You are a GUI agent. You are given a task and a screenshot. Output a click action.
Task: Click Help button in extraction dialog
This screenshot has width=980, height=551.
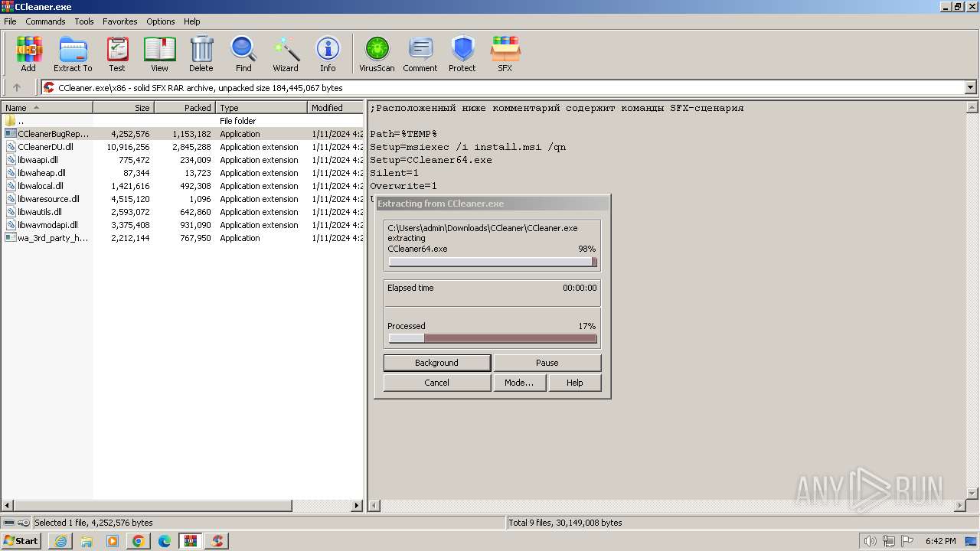[x=575, y=383]
